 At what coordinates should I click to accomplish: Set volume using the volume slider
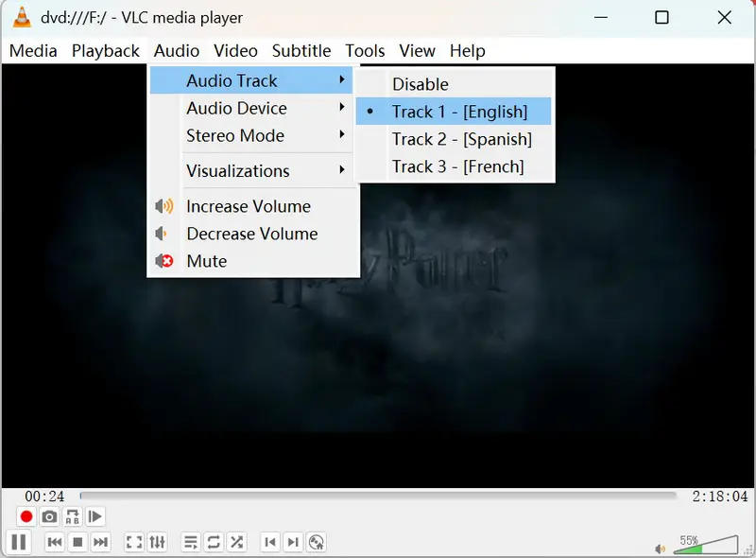click(x=705, y=545)
